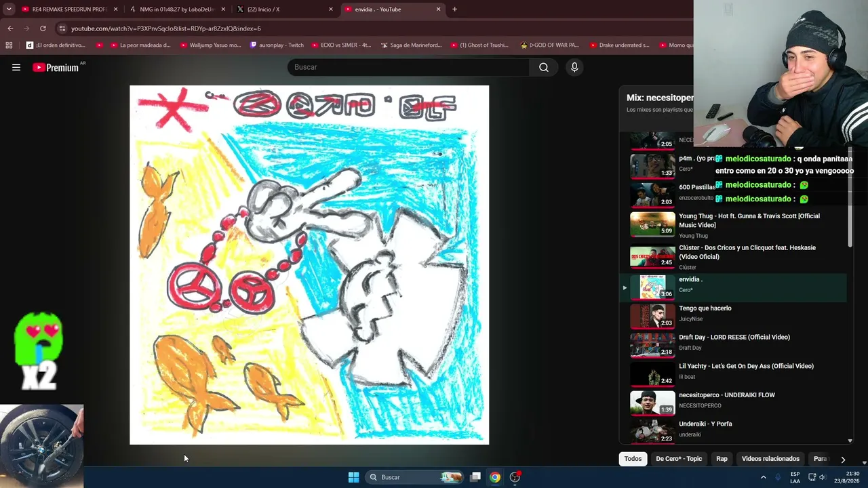Play Clúster - Dos Cricos thumbnail
The height and width of the screenshot is (488, 868).
coord(652,256)
